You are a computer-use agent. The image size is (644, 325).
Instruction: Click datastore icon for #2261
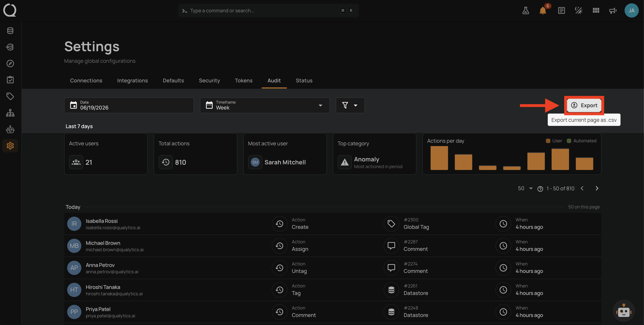pos(391,290)
